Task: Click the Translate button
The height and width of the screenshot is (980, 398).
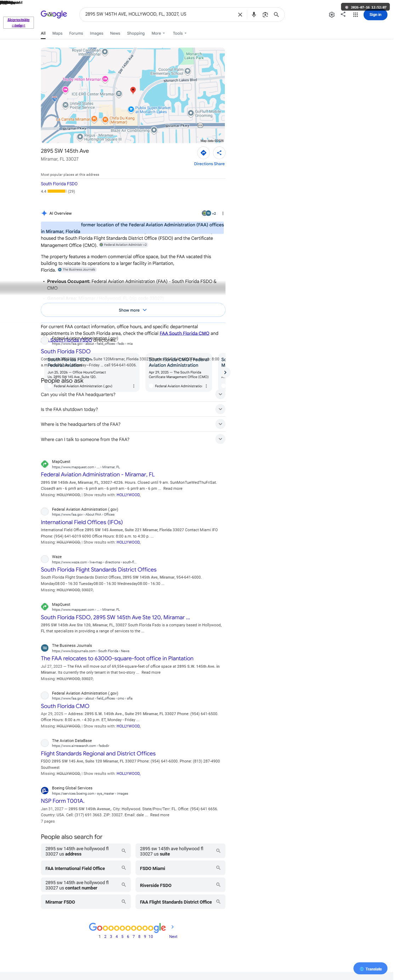Action: tap(370, 969)
